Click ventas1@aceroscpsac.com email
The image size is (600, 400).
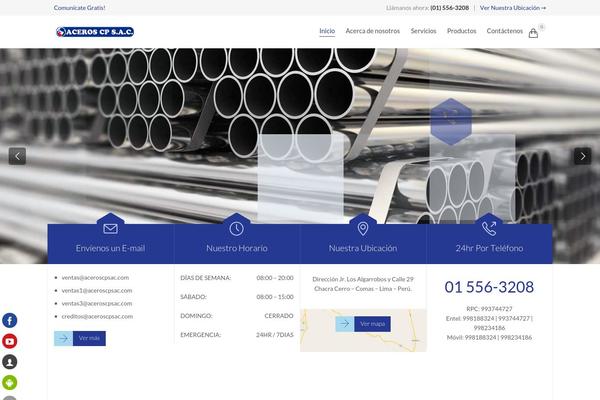(97, 291)
